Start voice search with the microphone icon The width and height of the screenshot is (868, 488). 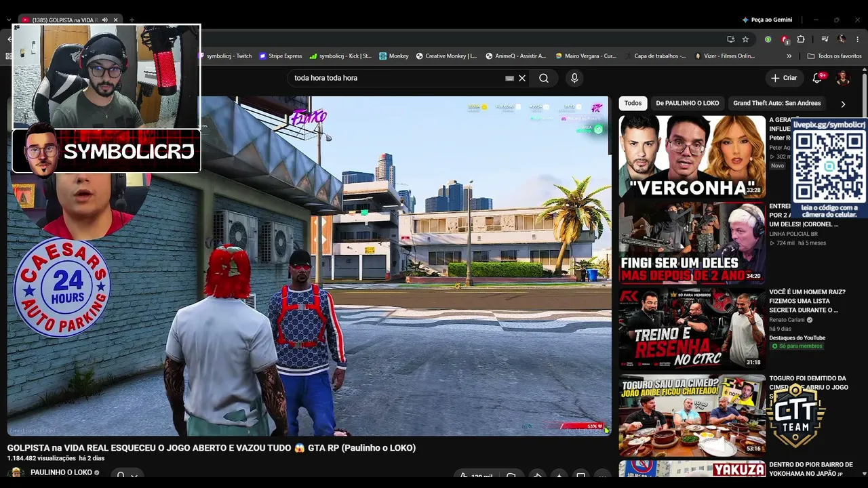tap(574, 78)
